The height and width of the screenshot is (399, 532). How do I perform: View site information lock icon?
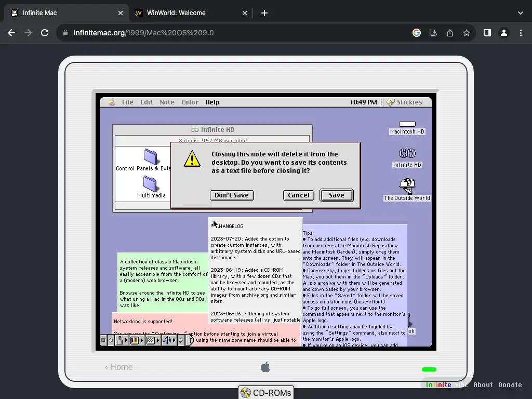pos(65,33)
